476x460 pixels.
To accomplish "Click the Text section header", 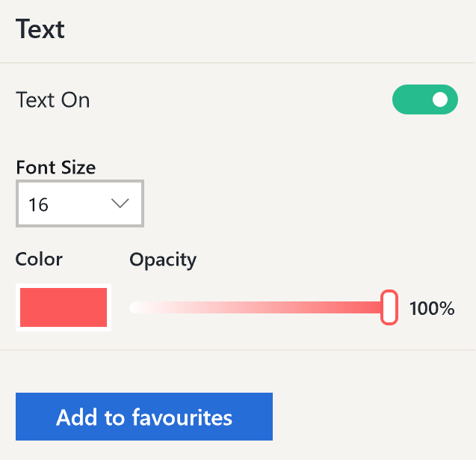I will coord(40,29).
